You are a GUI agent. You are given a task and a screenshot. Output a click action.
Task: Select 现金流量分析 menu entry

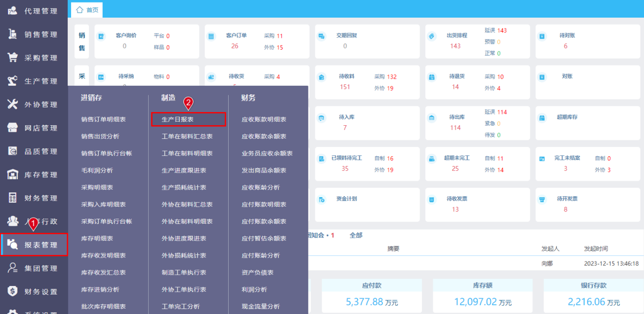click(x=261, y=307)
